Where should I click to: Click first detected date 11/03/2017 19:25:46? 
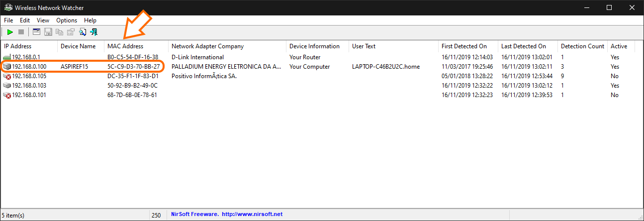(x=467, y=67)
